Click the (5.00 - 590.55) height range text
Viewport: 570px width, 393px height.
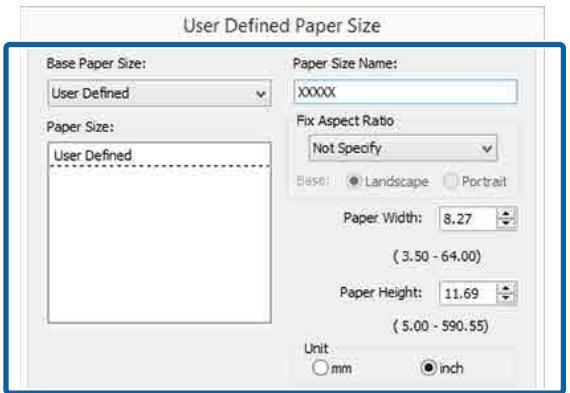(441, 326)
